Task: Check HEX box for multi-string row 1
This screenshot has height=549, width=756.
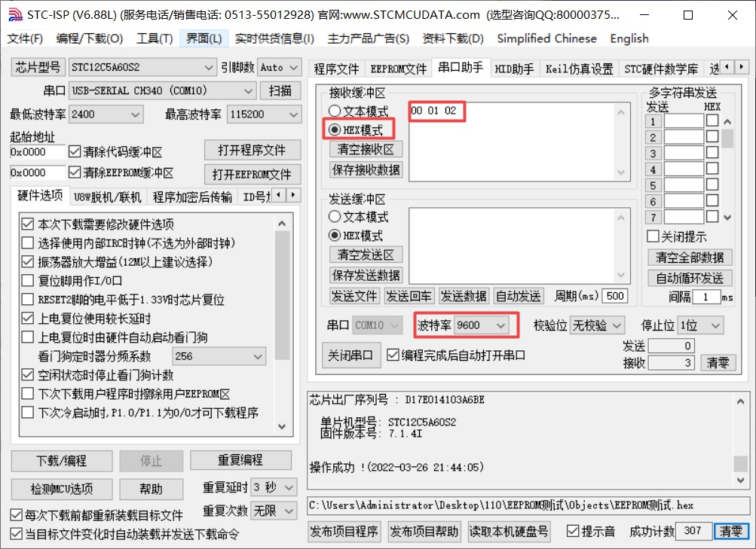Action: [x=712, y=120]
